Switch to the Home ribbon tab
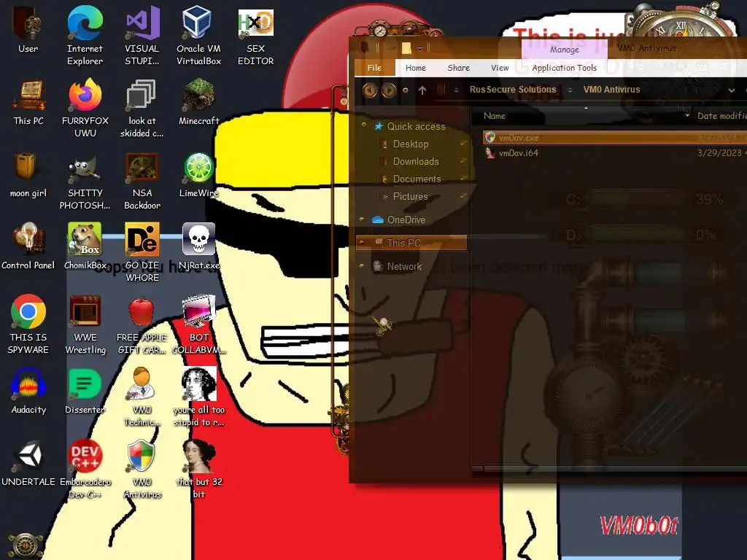This screenshot has height=560, width=747. tap(415, 68)
